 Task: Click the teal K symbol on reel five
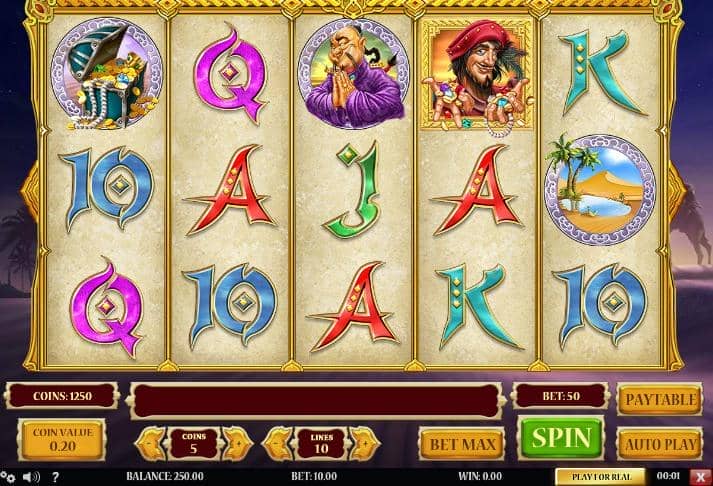[599, 73]
